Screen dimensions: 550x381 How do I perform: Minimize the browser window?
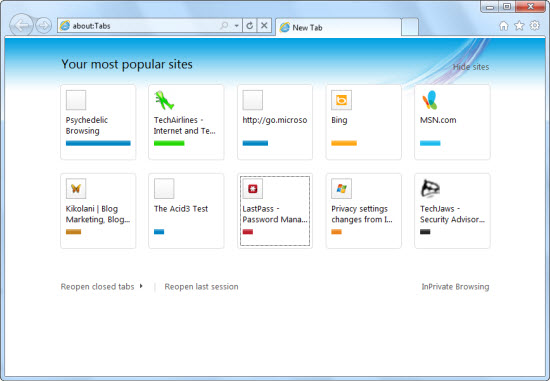point(490,7)
